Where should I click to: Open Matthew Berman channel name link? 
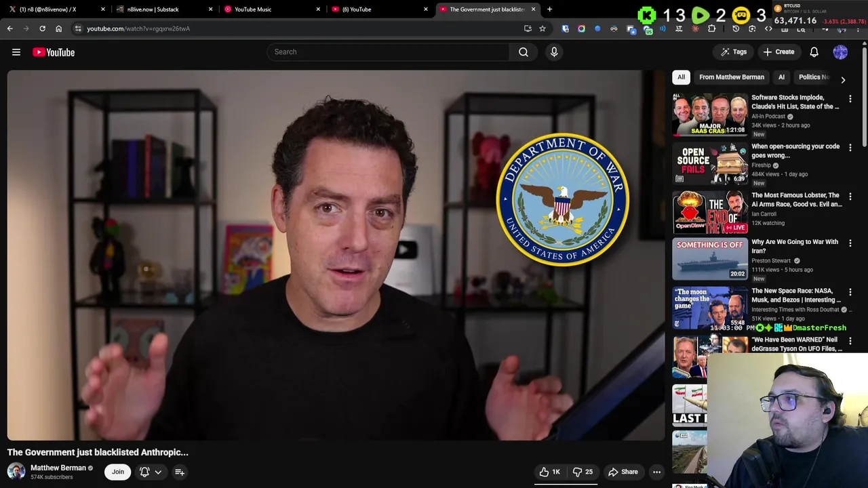(x=58, y=468)
